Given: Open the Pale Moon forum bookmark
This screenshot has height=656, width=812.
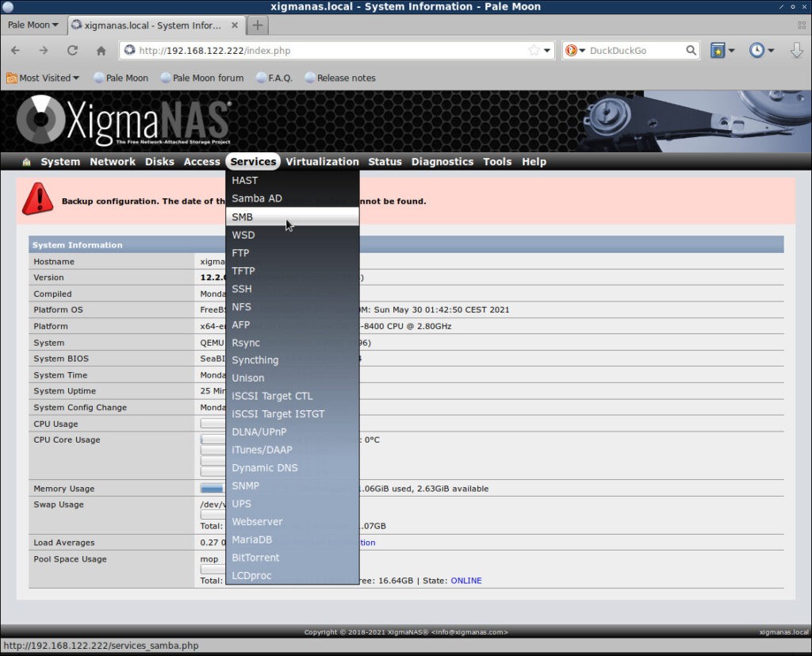Looking at the screenshot, I should coord(202,78).
